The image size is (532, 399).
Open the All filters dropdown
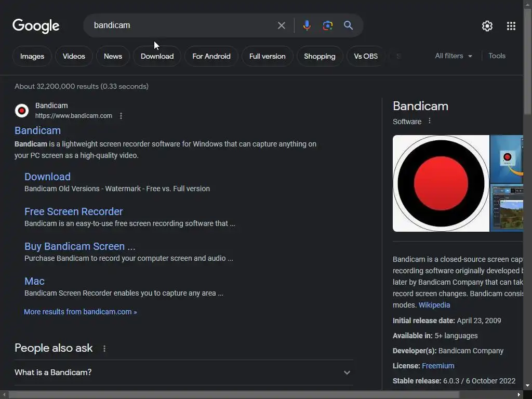click(454, 56)
